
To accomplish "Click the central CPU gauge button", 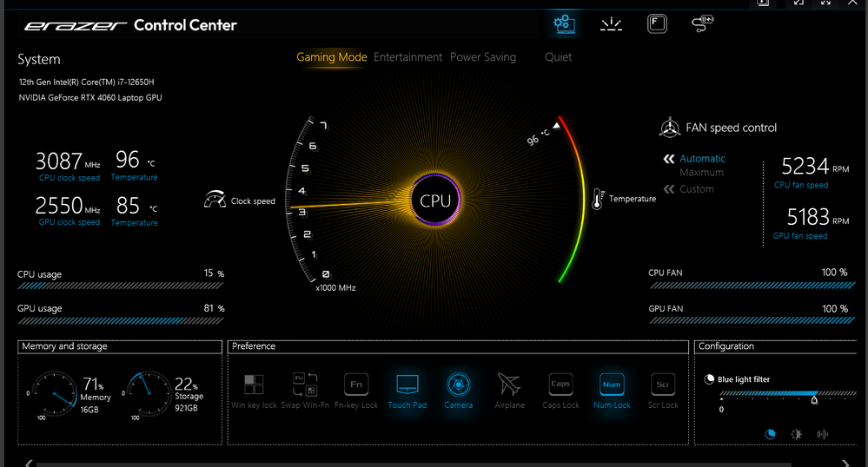I will click(x=435, y=200).
